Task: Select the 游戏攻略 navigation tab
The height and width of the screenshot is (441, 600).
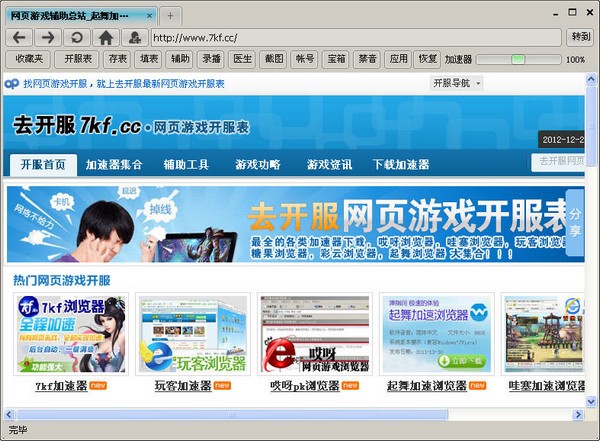Action: (x=258, y=165)
